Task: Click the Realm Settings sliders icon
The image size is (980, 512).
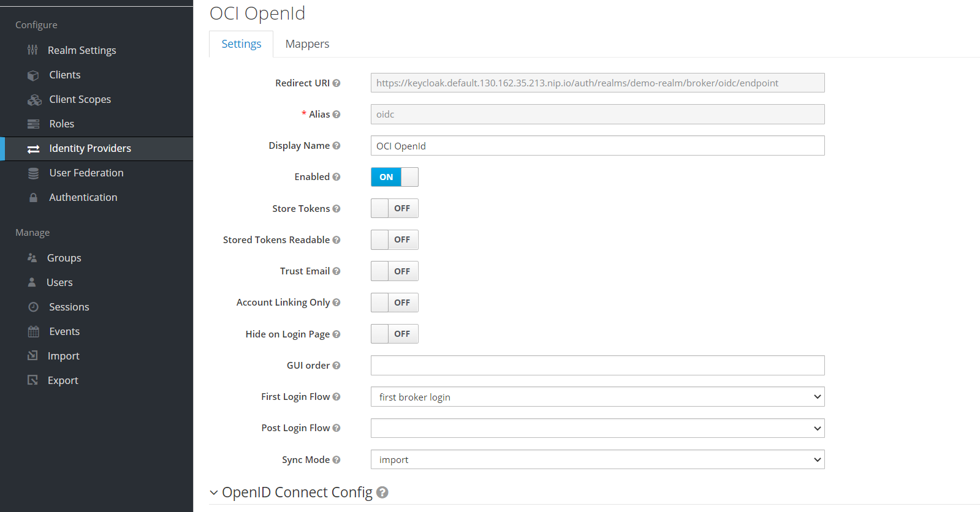Action: [x=32, y=50]
